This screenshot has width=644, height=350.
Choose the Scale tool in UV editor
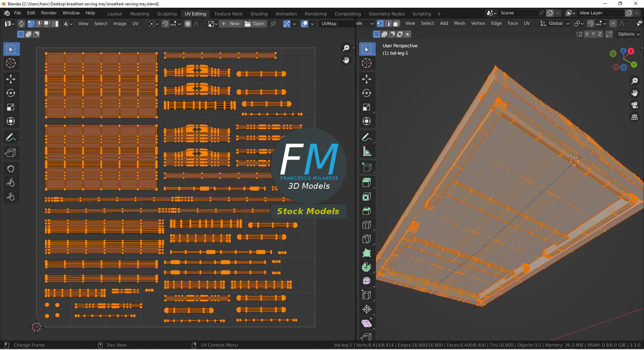tap(11, 107)
